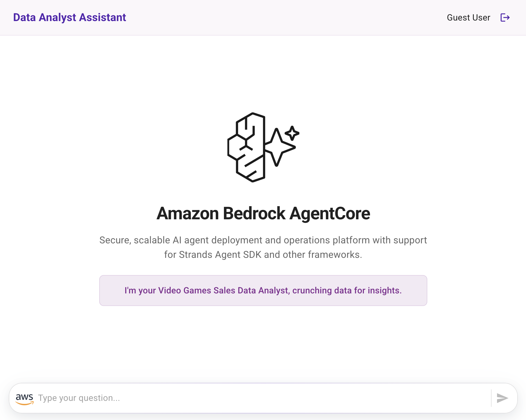Image resolution: width=526 pixels, height=420 pixels.
Task: Click the Video Games Sales Data Analyst banner
Action: pyautogui.click(x=263, y=290)
